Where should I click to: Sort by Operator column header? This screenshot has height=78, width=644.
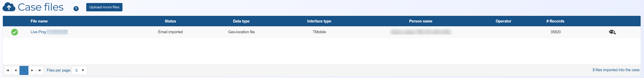(x=503, y=21)
